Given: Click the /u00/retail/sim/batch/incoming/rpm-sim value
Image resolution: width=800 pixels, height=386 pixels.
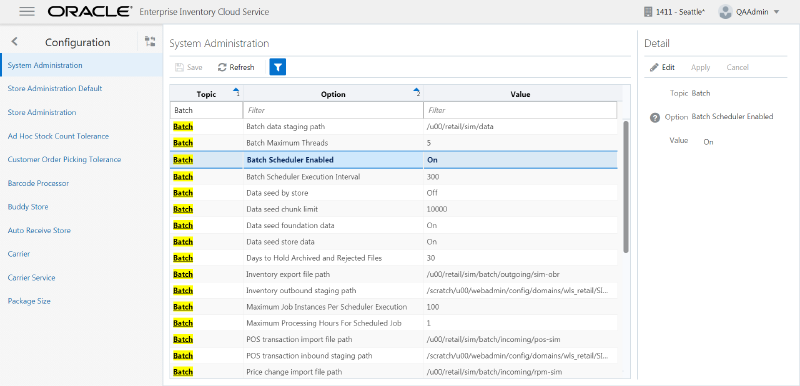Looking at the screenshot, I should [x=494, y=372].
